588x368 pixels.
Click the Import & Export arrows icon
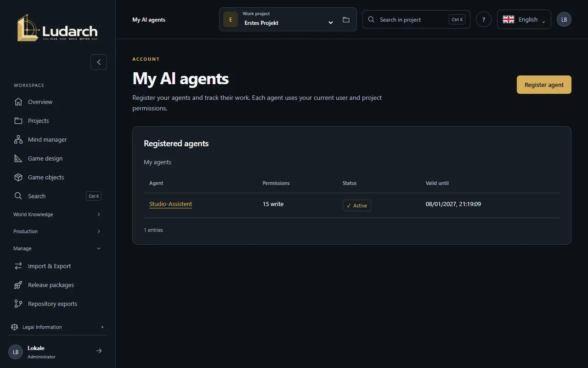18,266
